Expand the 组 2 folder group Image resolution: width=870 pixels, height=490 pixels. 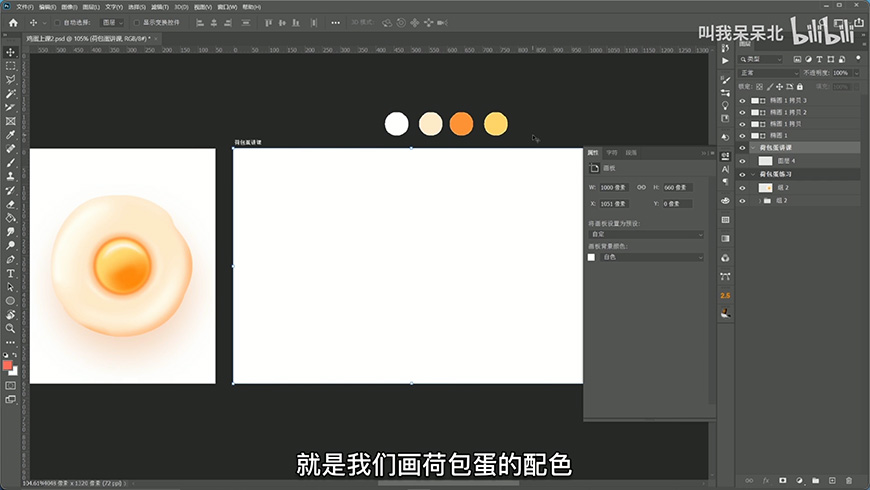(x=760, y=201)
